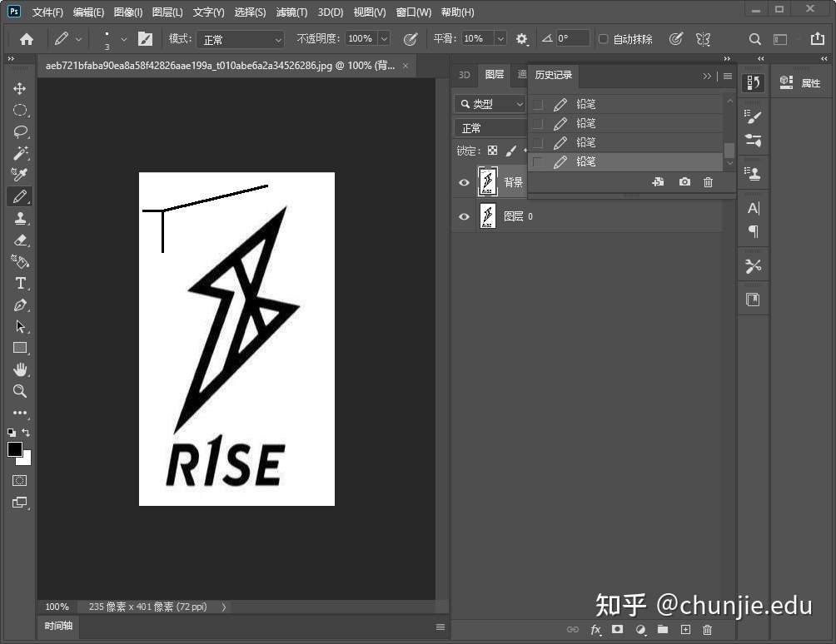Delete layer trash icon in Layers panel
The width and height of the screenshot is (836, 644).
click(x=707, y=630)
